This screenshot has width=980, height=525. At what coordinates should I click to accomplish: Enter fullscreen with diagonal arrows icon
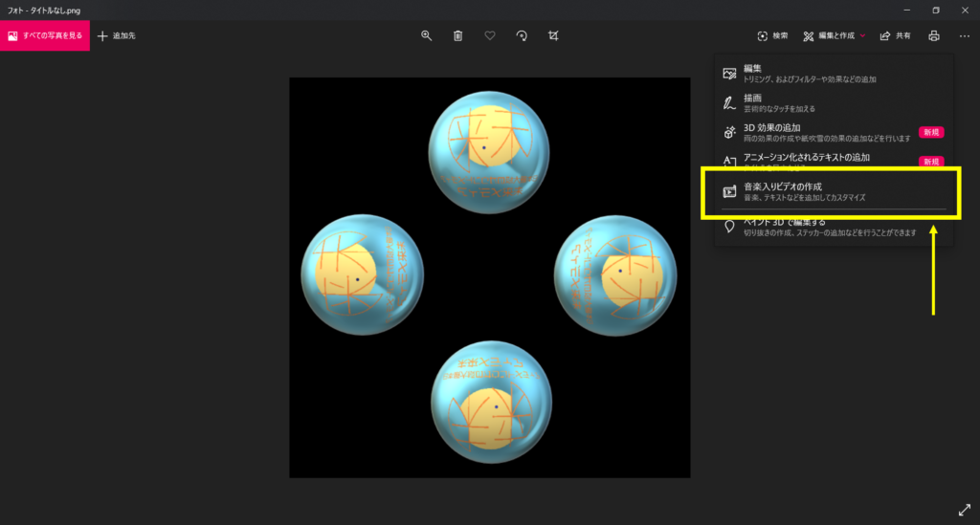point(965,510)
